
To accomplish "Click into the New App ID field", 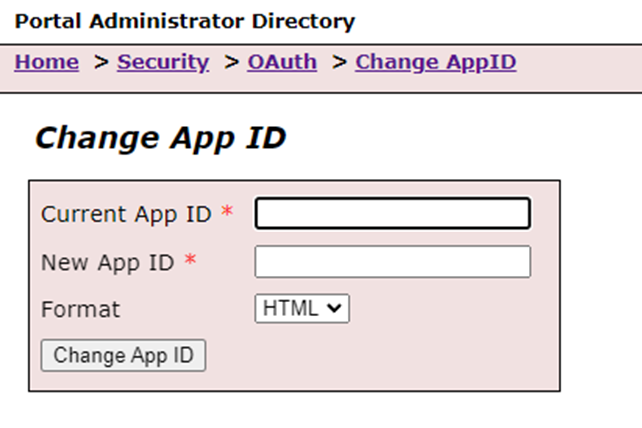I will 392,262.
